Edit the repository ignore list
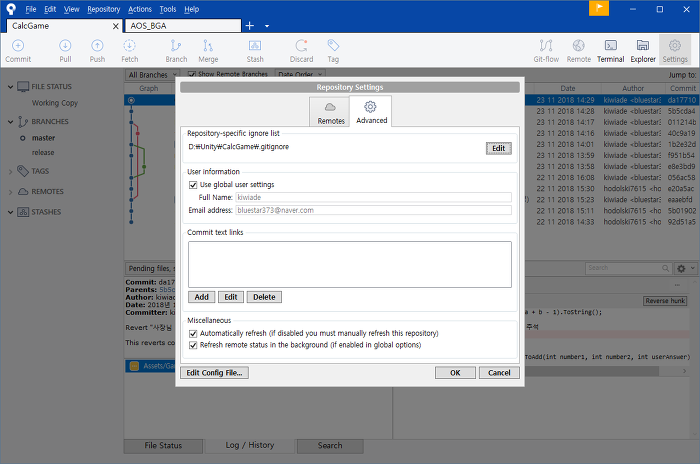The image size is (700, 464). coord(498,149)
